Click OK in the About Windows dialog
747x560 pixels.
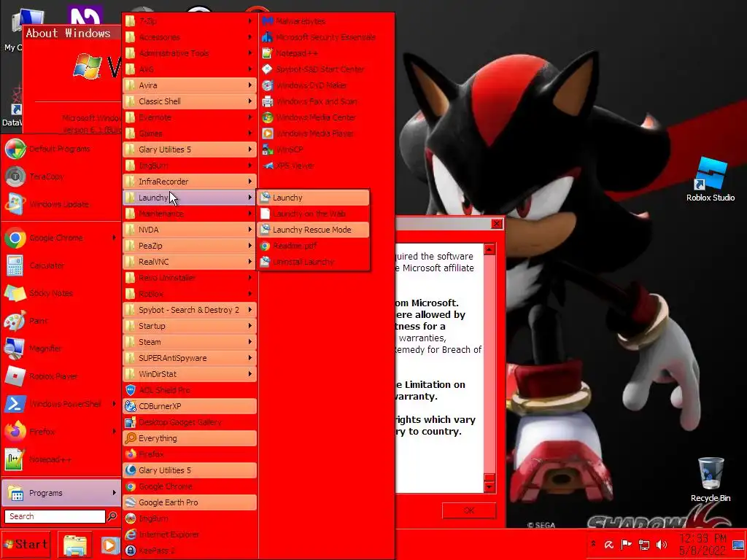469,510
